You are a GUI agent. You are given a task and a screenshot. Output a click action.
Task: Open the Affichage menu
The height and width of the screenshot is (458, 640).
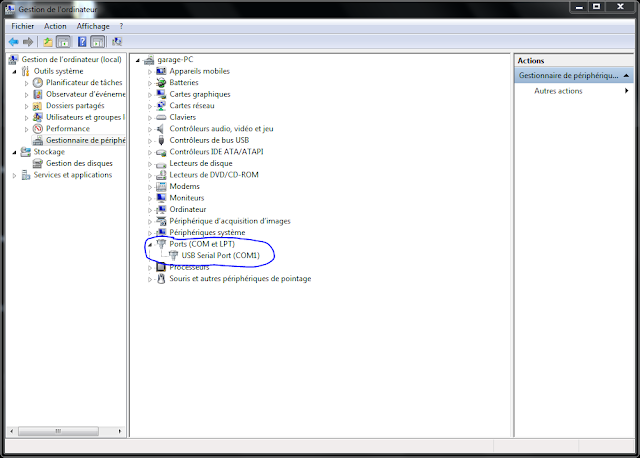(x=93, y=26)
